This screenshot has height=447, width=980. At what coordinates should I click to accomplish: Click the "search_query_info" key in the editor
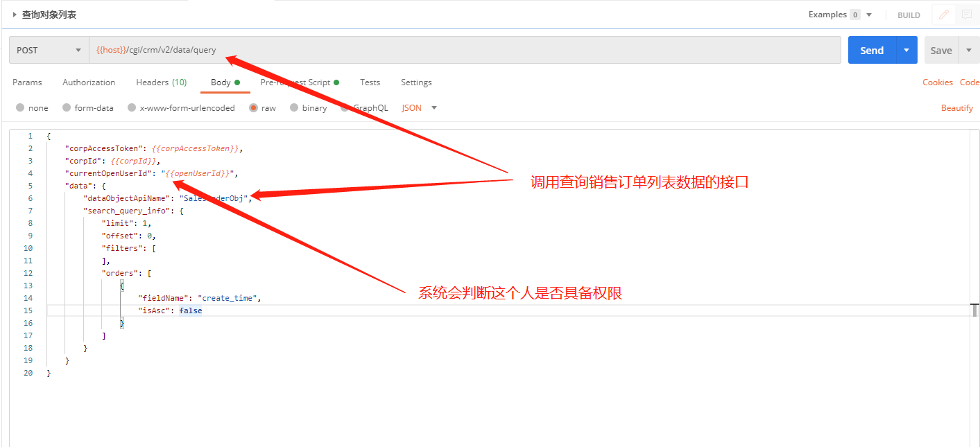click(x=126, y=211)
